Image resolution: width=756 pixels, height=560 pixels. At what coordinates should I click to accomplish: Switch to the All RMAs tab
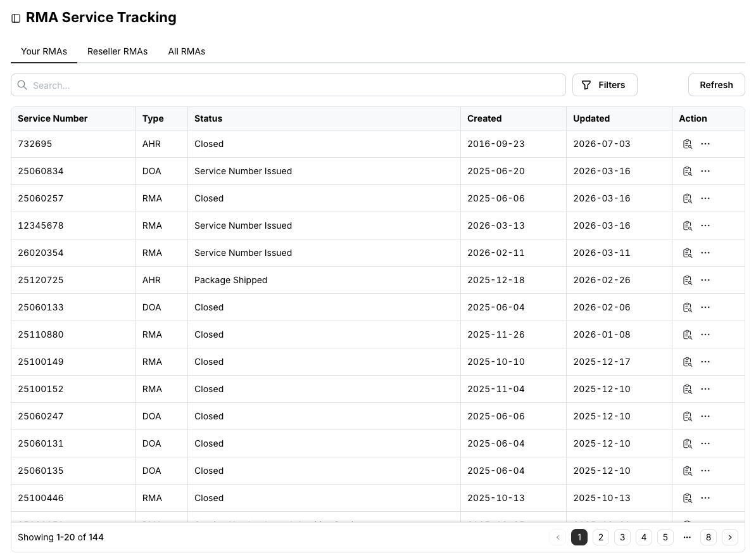click(187, 51)
